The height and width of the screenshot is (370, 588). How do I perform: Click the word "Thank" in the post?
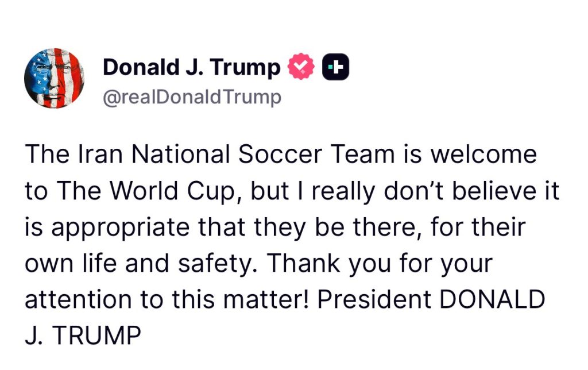pyautogui.click(x=303, y=264)
